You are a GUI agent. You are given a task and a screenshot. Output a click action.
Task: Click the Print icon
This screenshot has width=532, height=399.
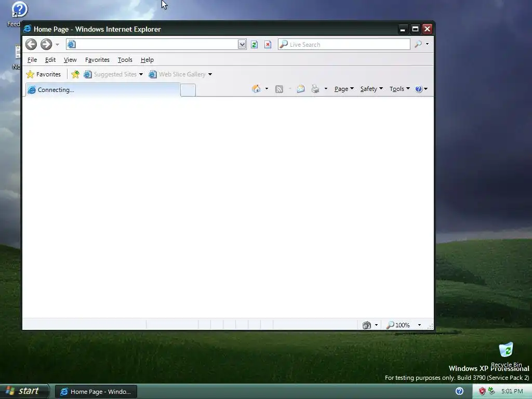315,89
